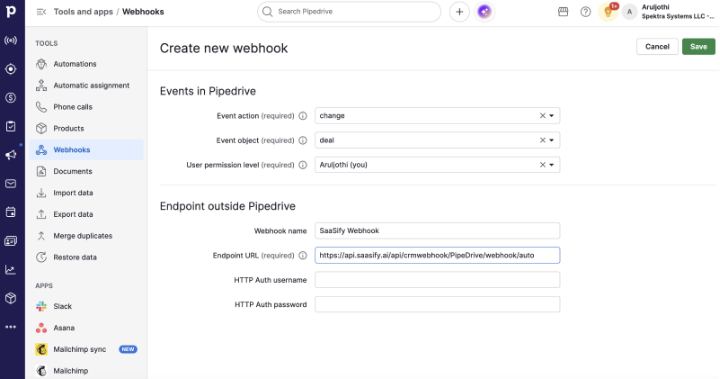Collapse the sidebar menu toggle icon
This screenshot has width=720, height=379.
coord(41,11)
